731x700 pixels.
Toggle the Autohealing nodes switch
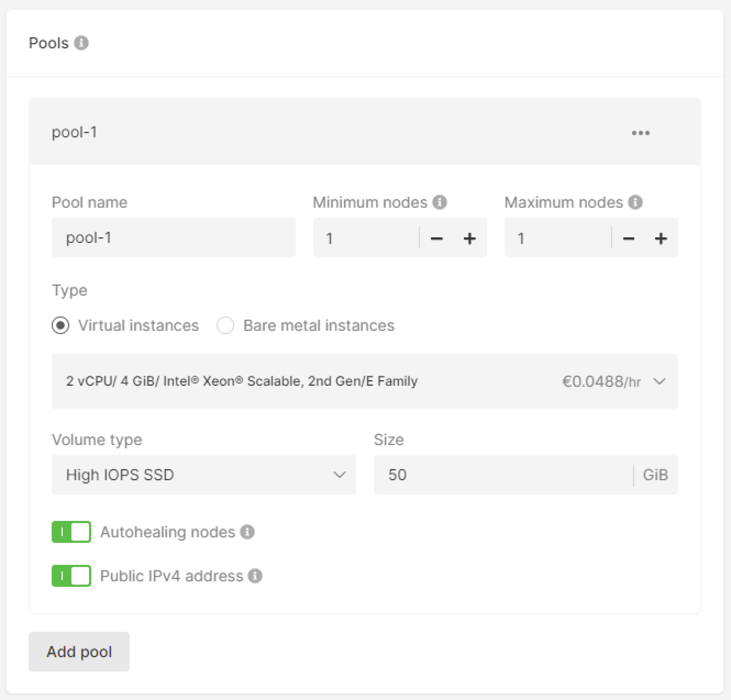click(71, 532)
